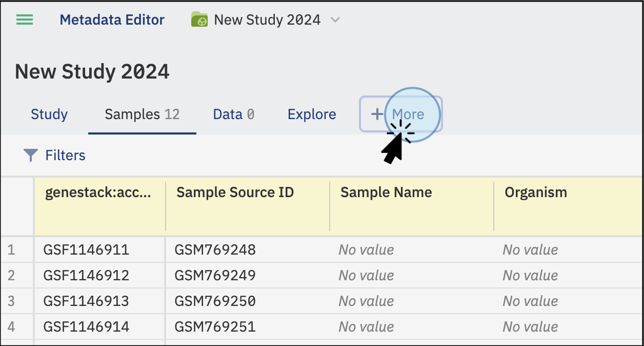Image resolution: width=644 pixels, height=346 pixels.
Task: Open the Data tab
Action: click(x=234, y=114)
